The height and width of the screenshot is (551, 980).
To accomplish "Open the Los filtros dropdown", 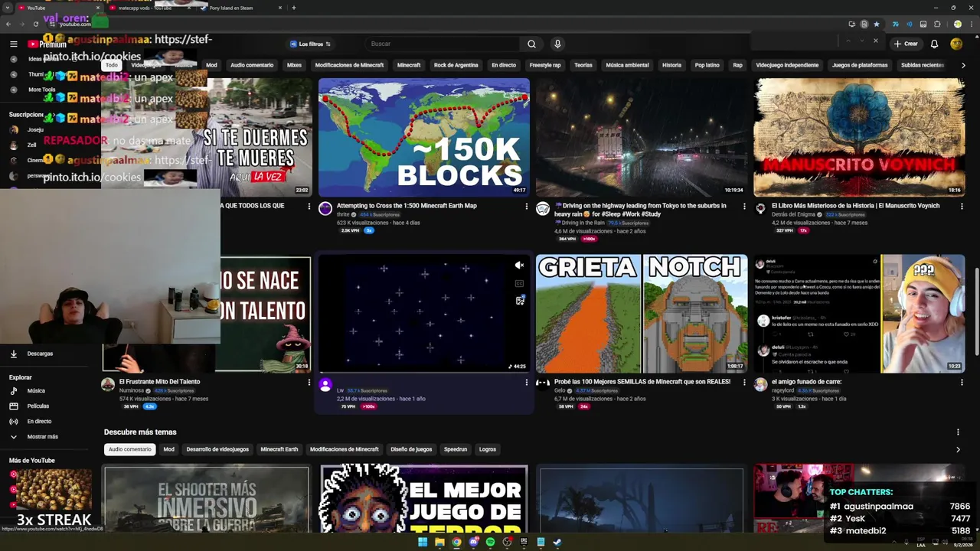I will pos(310,44).
